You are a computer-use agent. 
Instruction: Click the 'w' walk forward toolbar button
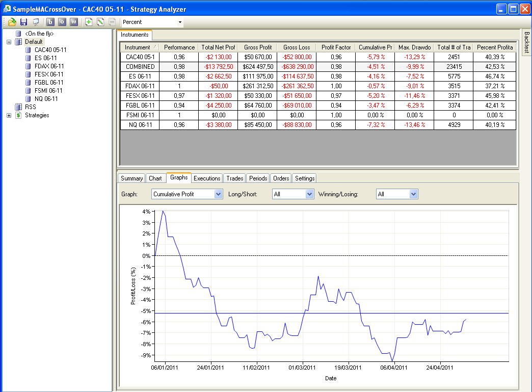74,22
